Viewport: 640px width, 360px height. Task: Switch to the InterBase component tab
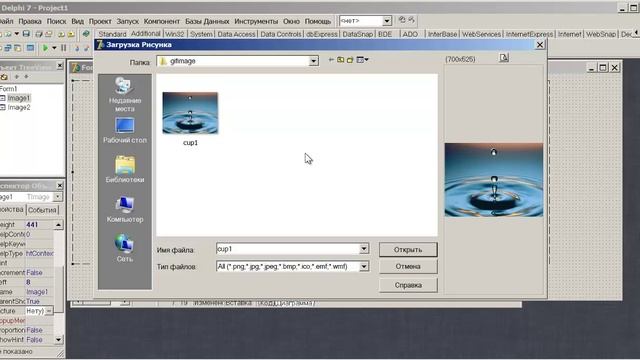coord(442,34)
